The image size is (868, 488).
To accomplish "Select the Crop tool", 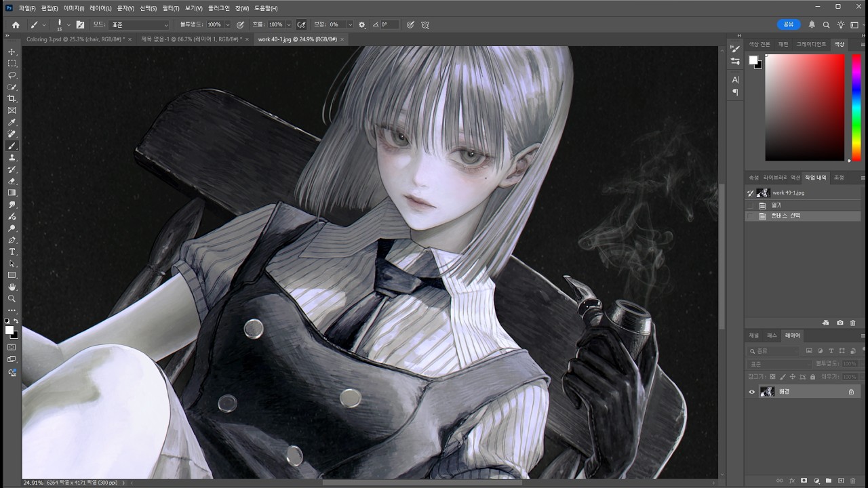I will tap(12, 98).
